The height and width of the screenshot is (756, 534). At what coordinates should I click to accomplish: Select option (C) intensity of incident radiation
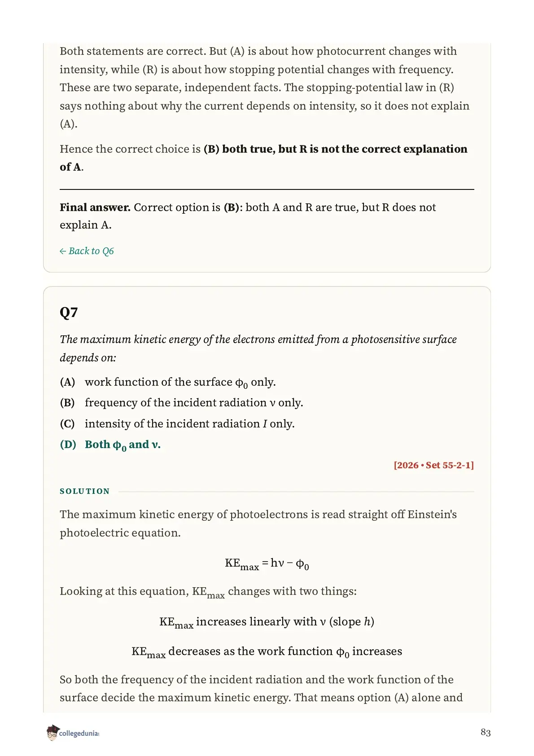click(177, 424)
